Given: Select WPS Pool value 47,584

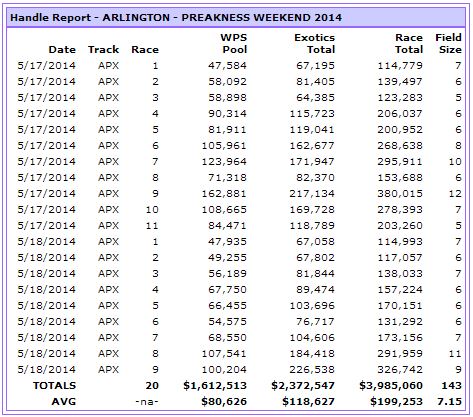Looking at the screenshot, I should (x=227, y=66).
